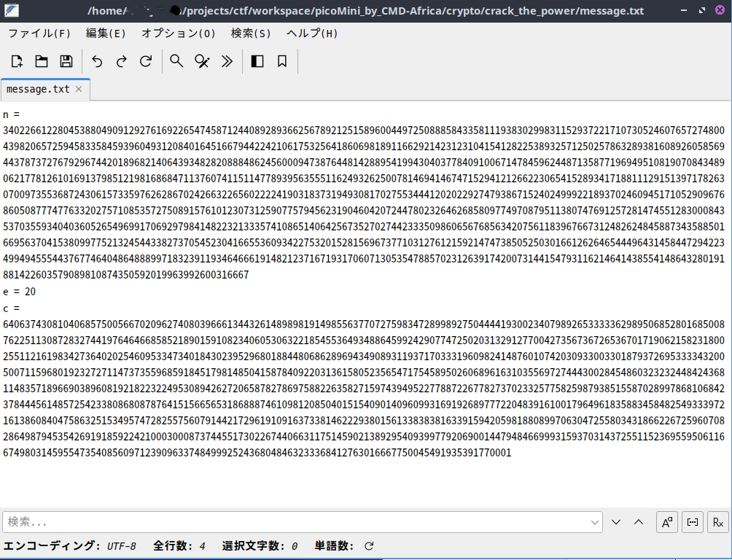Open the replace tool icon

202,61
